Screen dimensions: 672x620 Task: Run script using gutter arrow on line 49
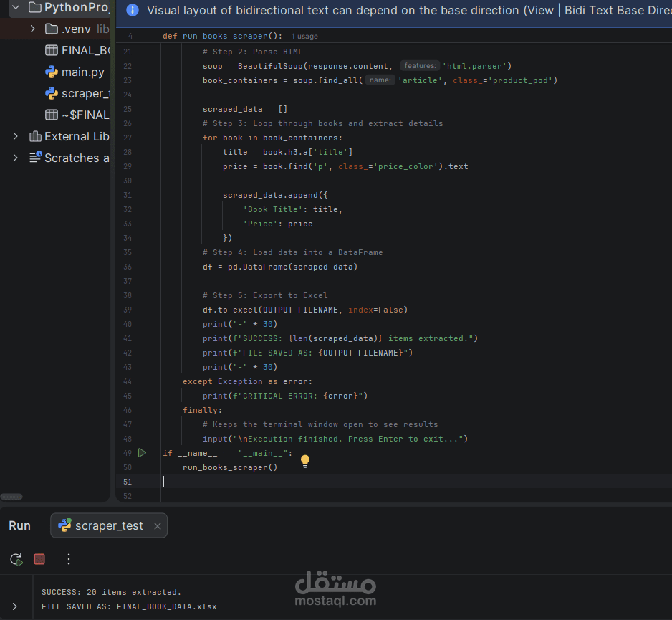(x=143, y=453)
